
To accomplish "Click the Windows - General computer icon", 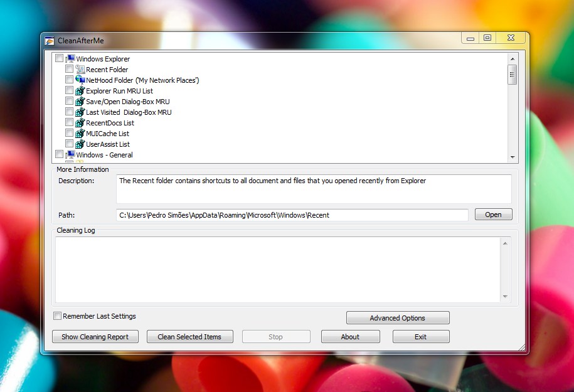I will (x=70, y=154).
